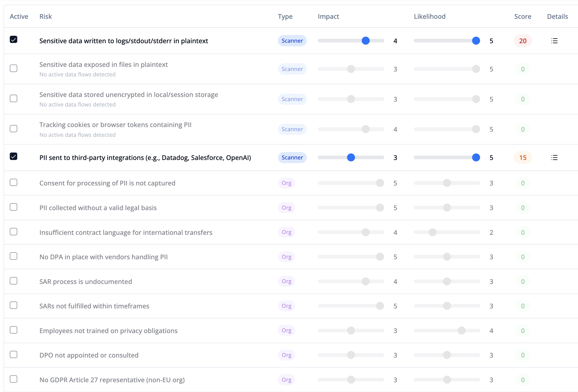Deactivate the PII third-party integrations checkbox

click(13, 156)
